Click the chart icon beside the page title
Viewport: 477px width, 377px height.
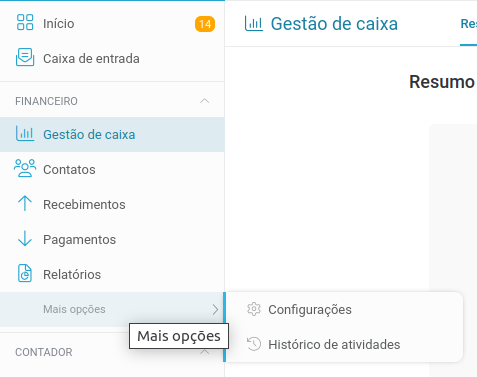(254, 23)
